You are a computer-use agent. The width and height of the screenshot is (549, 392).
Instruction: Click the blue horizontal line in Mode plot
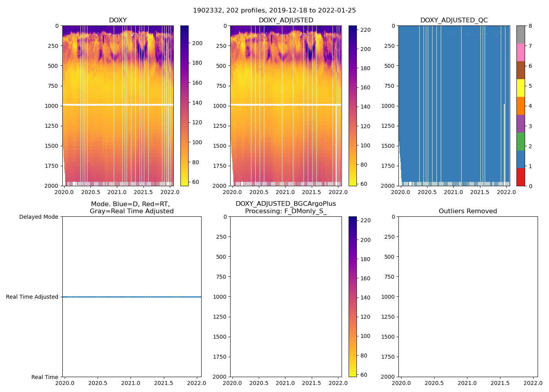pyautogui.click(x=132, y=297)
